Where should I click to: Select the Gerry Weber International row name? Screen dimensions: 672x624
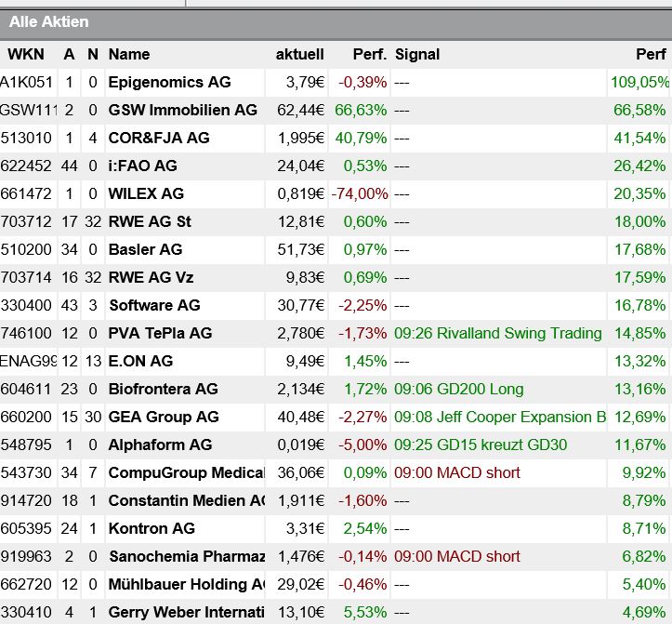[x=186, y=612]
